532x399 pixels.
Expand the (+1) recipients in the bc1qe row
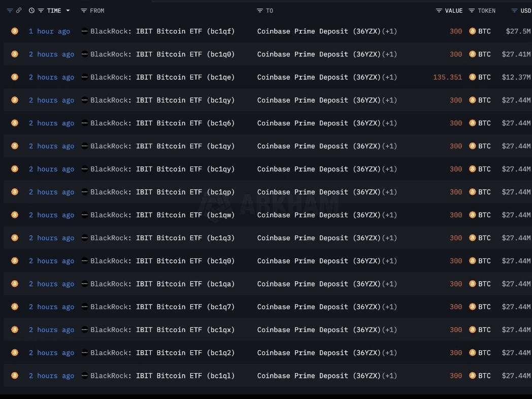tap(389, 77)
